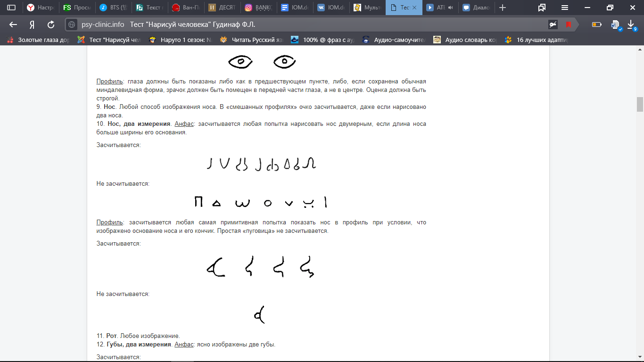Reload the page with the refresh icon
Screen dimensions: 644x362
pos(51,25)
